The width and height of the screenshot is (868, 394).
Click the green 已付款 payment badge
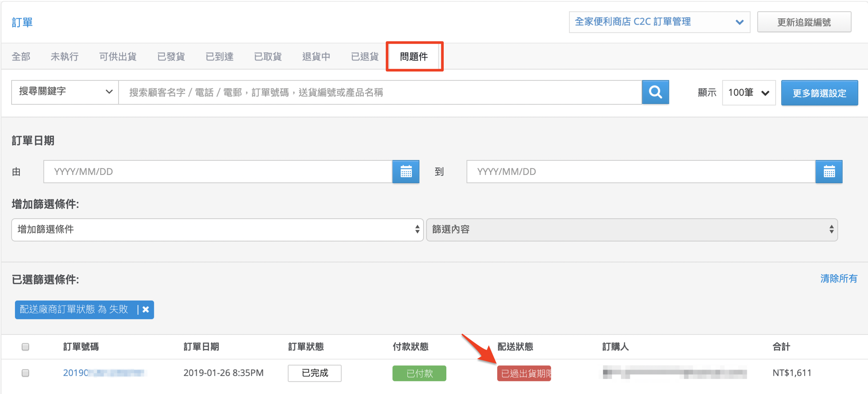pyautogui.click(x=419, y=373)
